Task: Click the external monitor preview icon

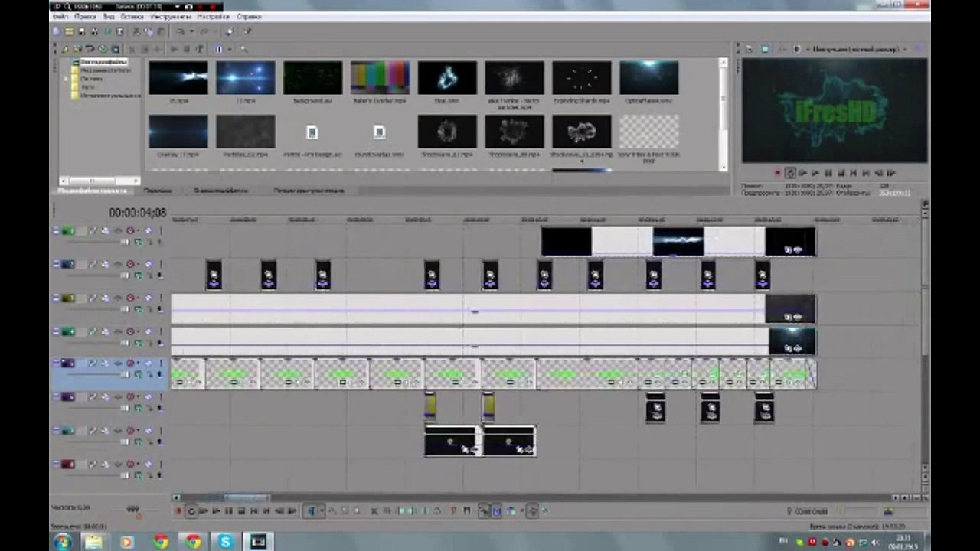Action: (765, 49)
